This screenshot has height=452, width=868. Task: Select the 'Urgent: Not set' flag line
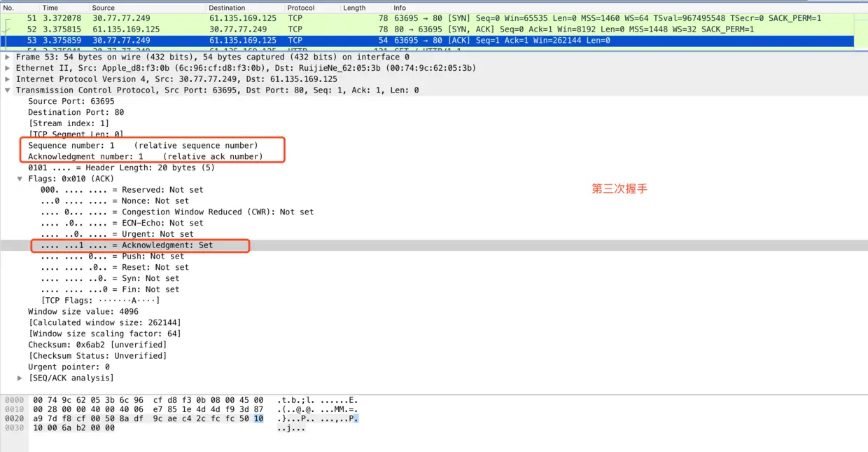tap(117, 234)
